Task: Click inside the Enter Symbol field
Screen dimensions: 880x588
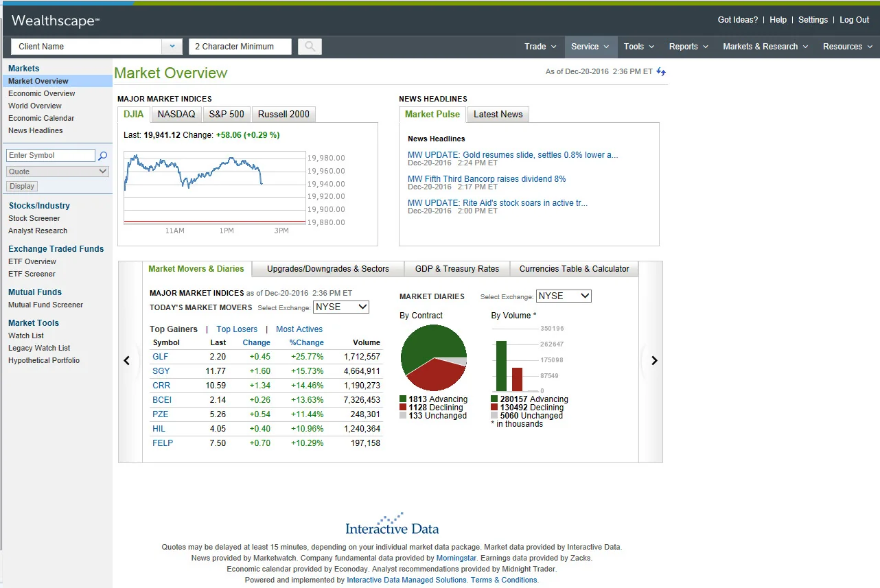Action: [50, 155]
